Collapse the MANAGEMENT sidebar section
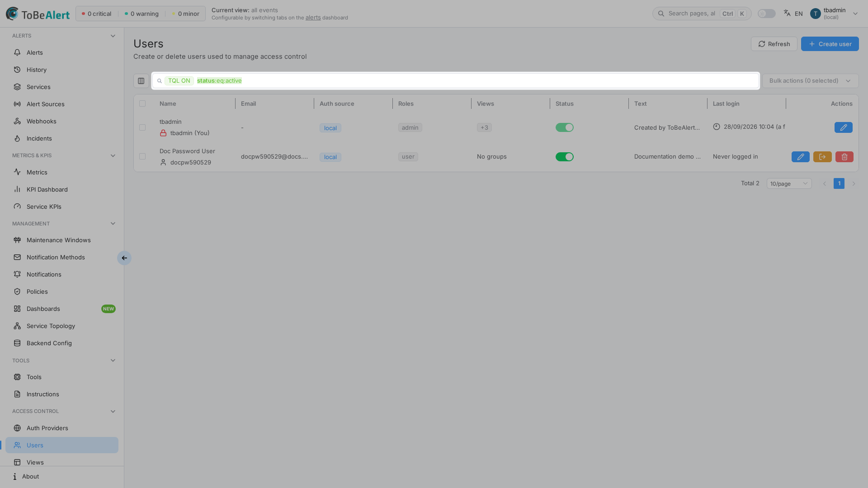The image size is (868, 488). (64, 224)
